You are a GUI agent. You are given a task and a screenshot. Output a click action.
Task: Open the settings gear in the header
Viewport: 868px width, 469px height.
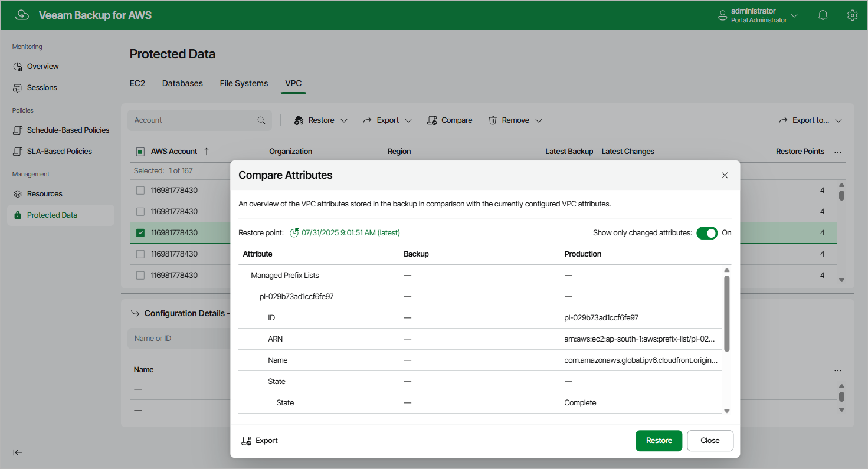click(852, 15)
